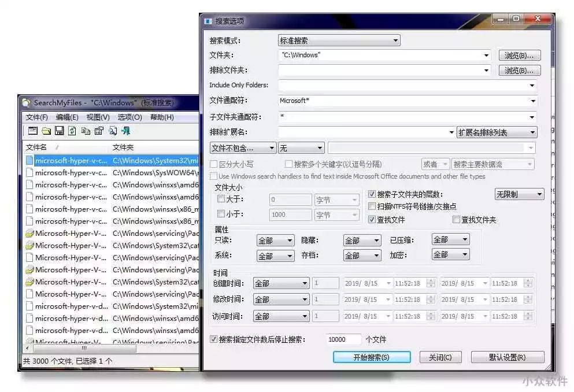Click 浏览(B) button beside the 文件夹 field
The width and height of the screenshot is (574, 392).
(x=520, y=56)
